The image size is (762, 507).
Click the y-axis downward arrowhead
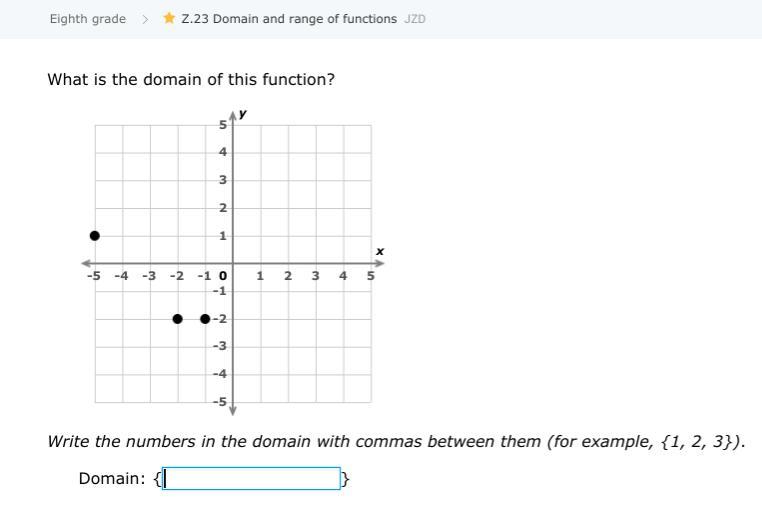pos(233,410)
